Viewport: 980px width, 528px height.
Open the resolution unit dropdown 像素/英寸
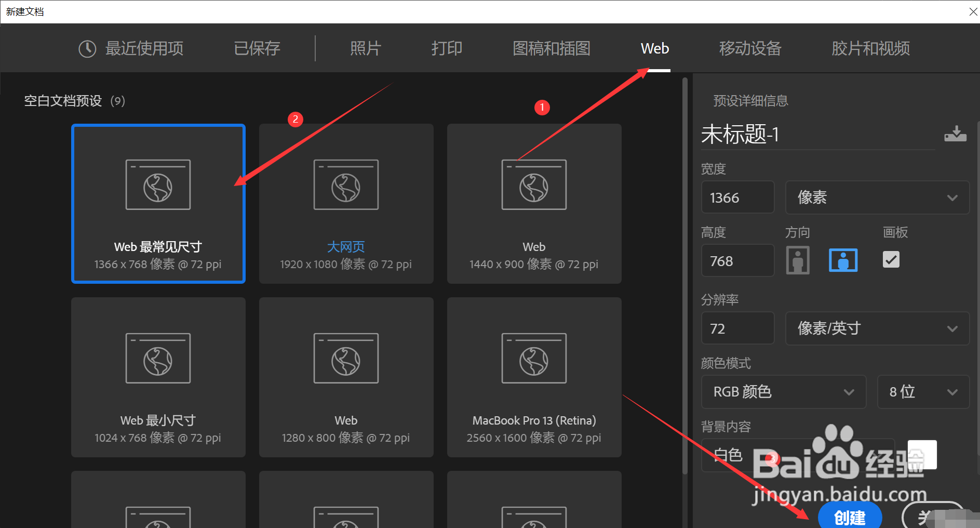click(x=877, y=328)
